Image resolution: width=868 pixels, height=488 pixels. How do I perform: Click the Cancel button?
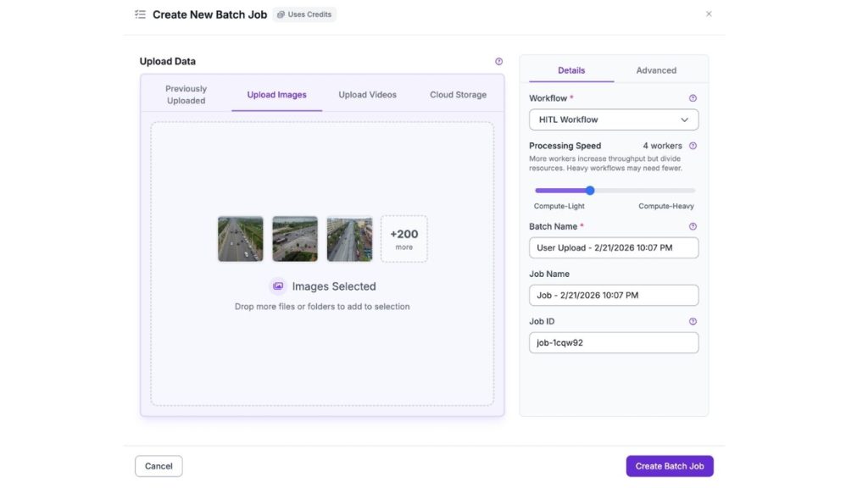point(159,466)
